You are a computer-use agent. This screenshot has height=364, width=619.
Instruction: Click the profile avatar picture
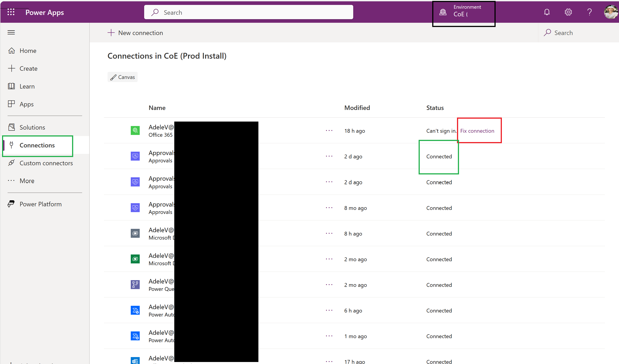[611, 12]
